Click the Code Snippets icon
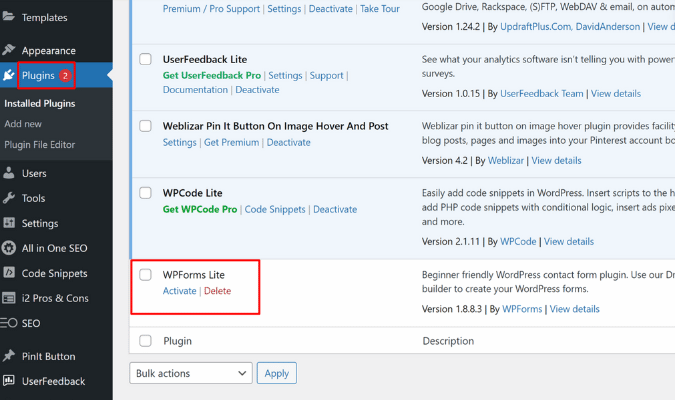The image size is (675, 400). (9, 273)
